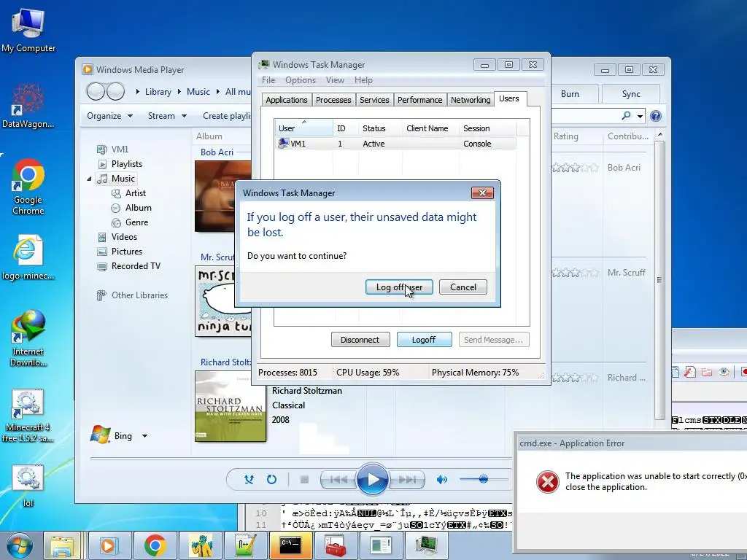
Task: Switch to the Applications tab
Action: (x=286, y=100)
